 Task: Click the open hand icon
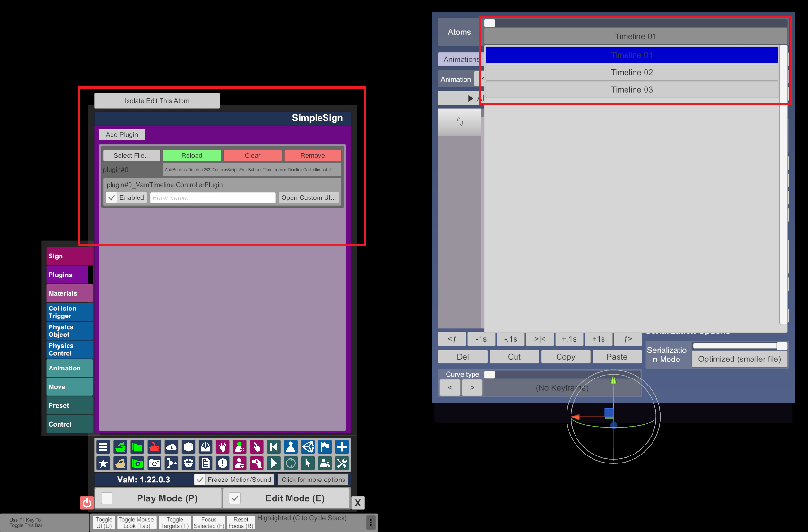tap(223, 447)
